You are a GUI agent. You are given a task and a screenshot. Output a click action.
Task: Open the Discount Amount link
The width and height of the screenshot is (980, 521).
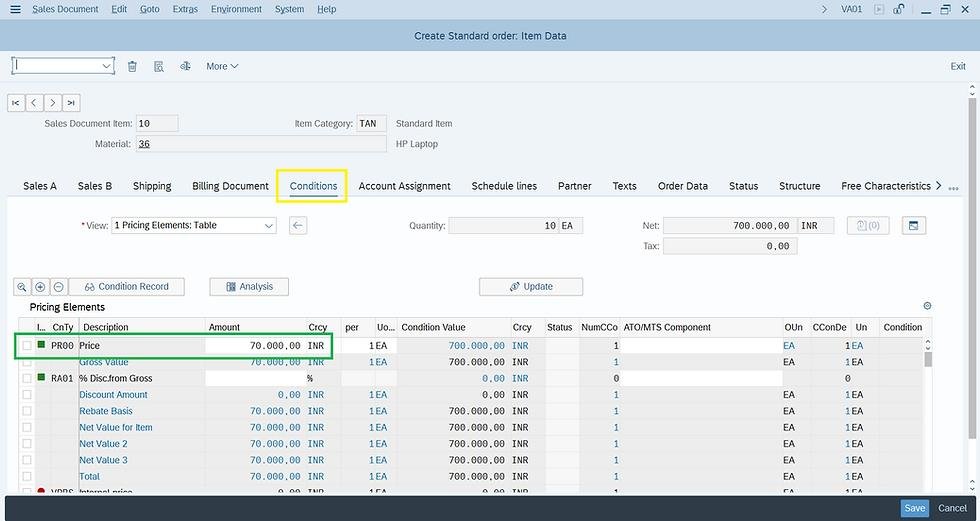click(113, 395)
